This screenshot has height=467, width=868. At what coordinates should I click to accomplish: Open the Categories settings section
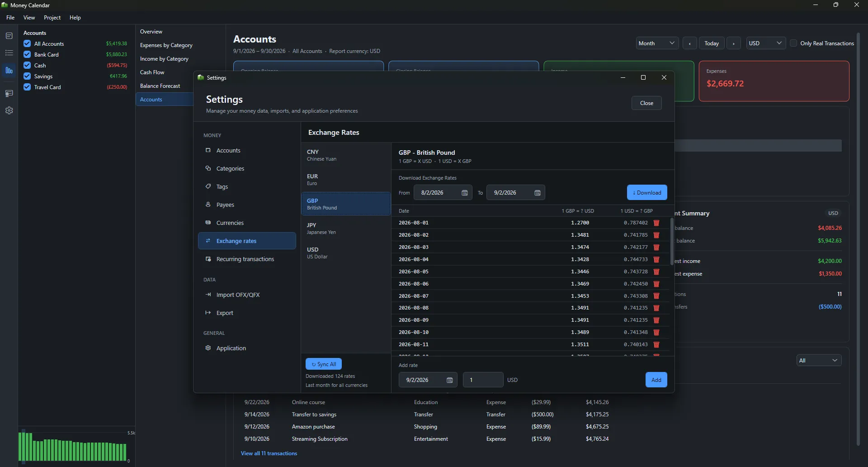247,168
